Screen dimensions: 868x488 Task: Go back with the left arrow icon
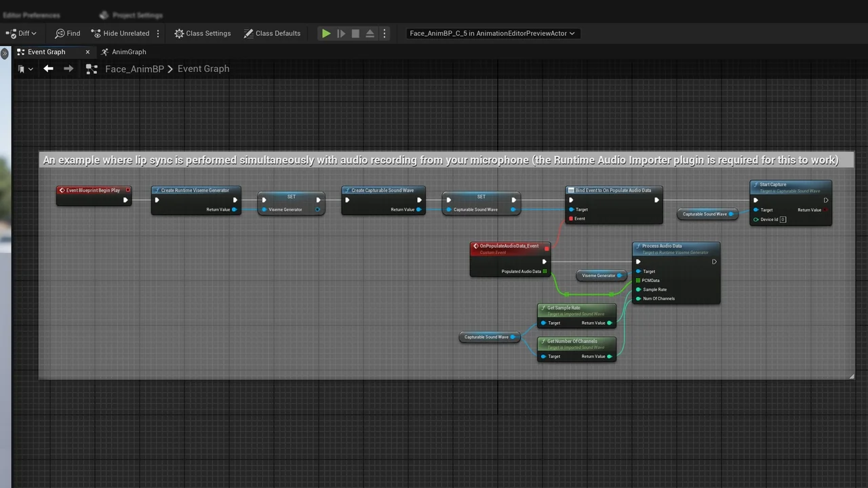48,68
